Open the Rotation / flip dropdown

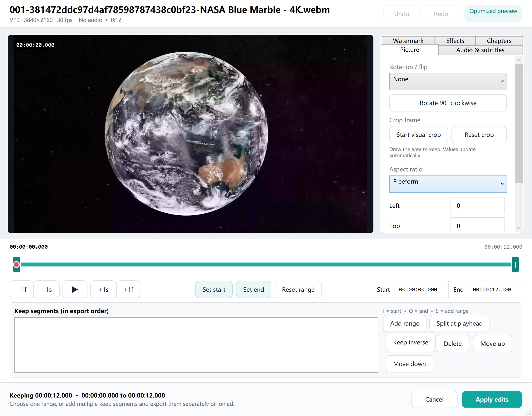[448, 81]
